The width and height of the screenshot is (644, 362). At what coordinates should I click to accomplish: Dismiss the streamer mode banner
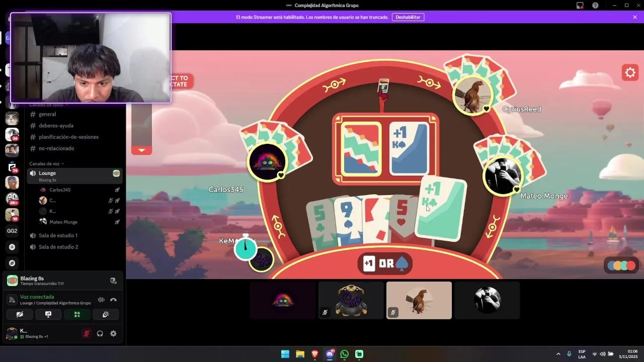tap(635, 17)
